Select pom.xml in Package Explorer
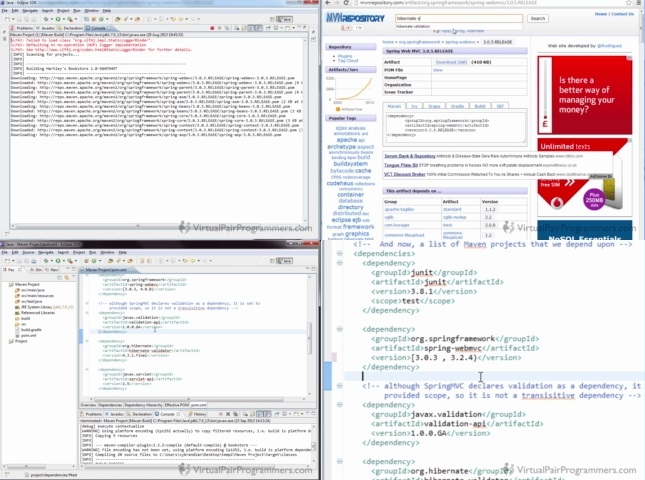 (28, 335)
